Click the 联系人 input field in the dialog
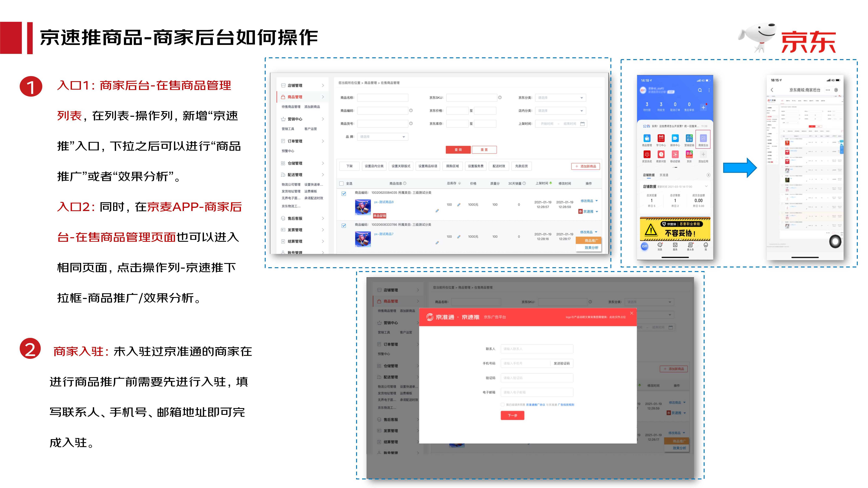Image resolution: width=868 pixels, height=488 pixels. point(537,349)
